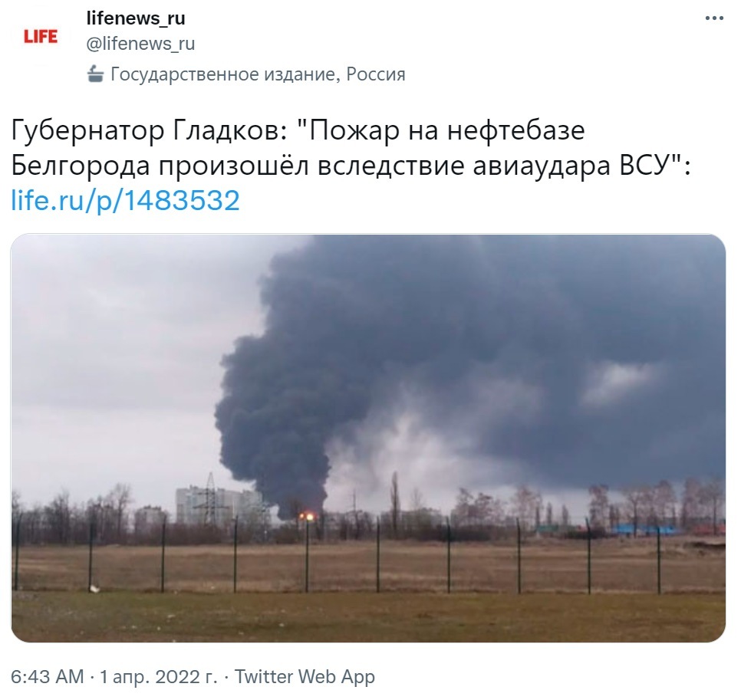
Task: Open the attached smoke photo
Action: click(368, 438)
